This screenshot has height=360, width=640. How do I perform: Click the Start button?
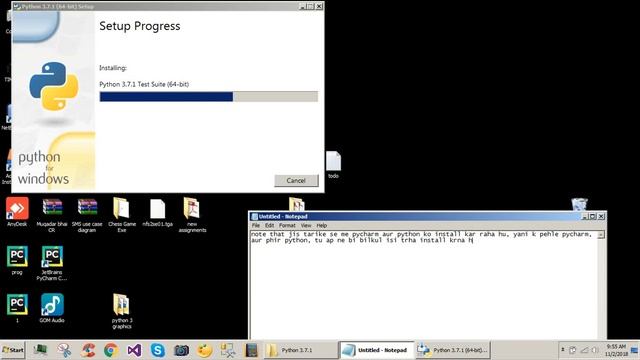(13, 350)
